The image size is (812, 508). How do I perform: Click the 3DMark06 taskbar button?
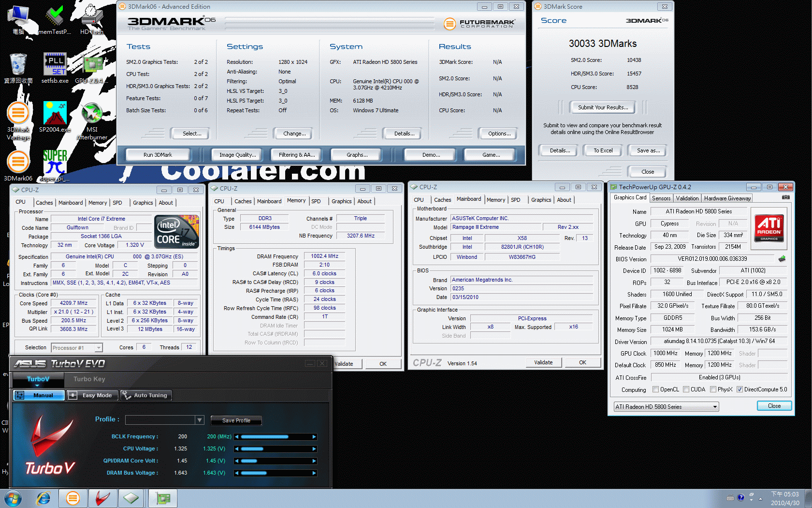click(73, 498)
